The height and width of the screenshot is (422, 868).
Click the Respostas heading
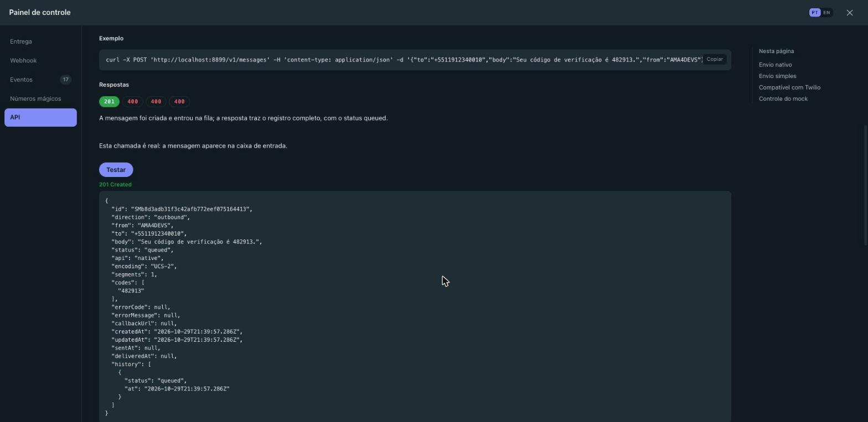[x=114, y=85]
